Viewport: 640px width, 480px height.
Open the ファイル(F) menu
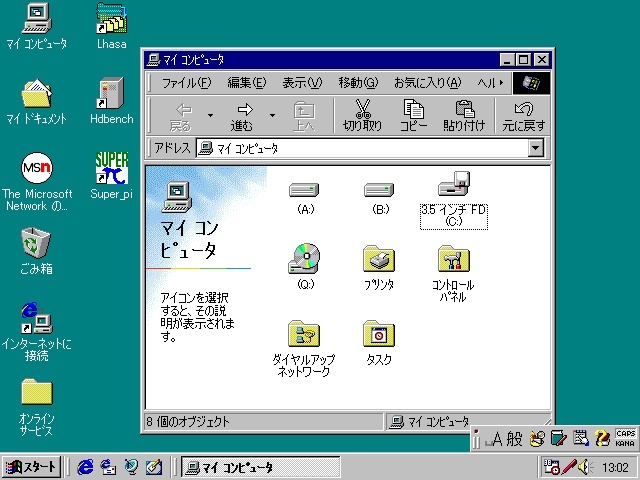[186, 83]
